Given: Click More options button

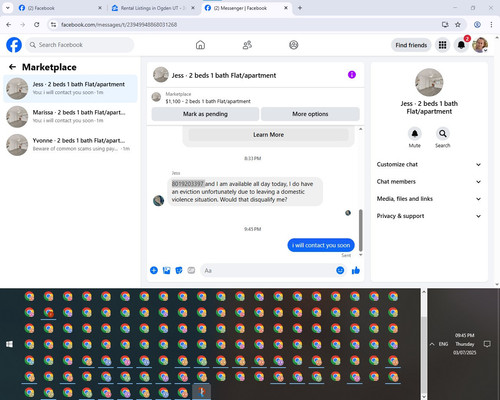Looking at the screenshot, I should [x=310, y=114].
